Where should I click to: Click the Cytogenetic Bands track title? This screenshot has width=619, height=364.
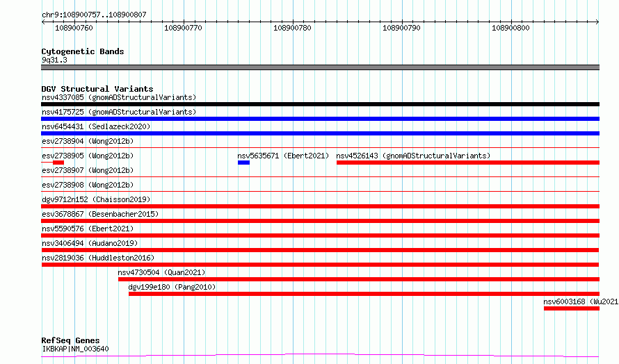pos(83,51)
